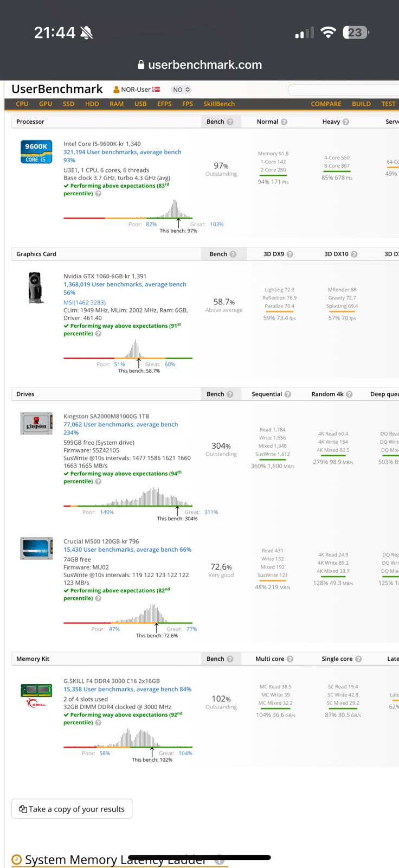Screen dimensions: 399x868
Task: Click the Kingston SSD thumbnail
Action: (x=36, y=424)
